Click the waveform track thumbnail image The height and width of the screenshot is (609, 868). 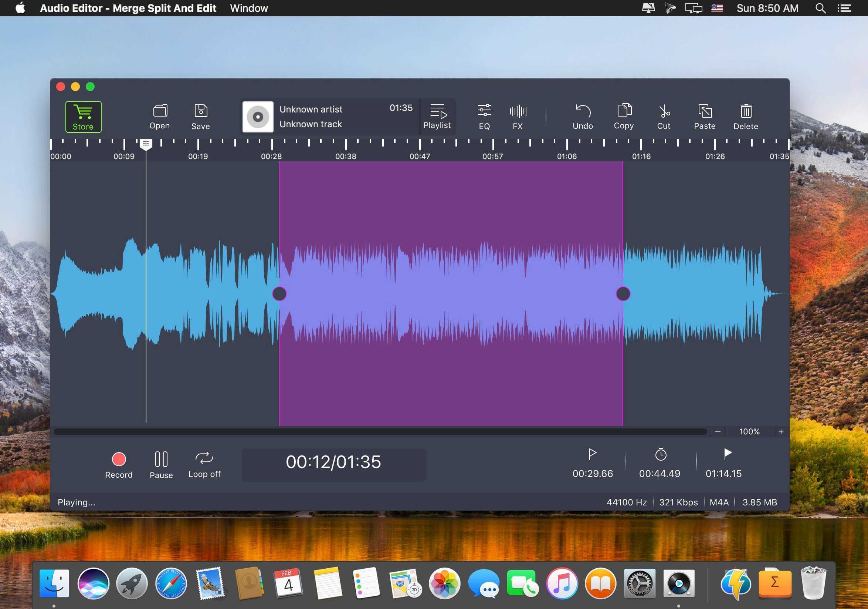coord(257,116)
